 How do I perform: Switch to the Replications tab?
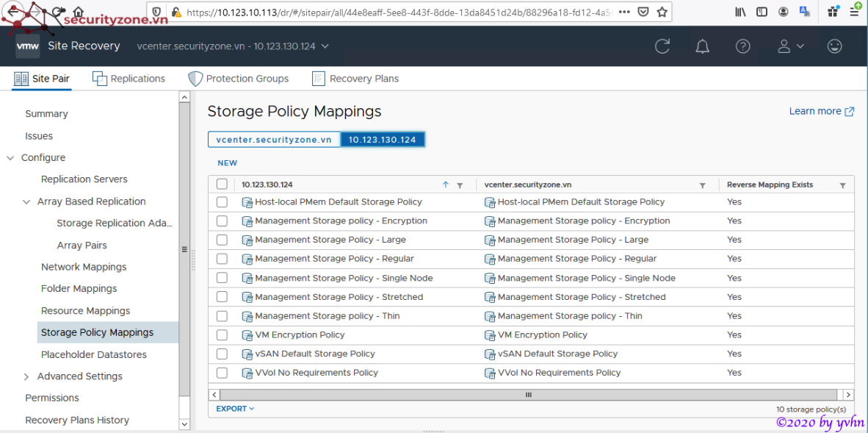(x=129, y=79)
